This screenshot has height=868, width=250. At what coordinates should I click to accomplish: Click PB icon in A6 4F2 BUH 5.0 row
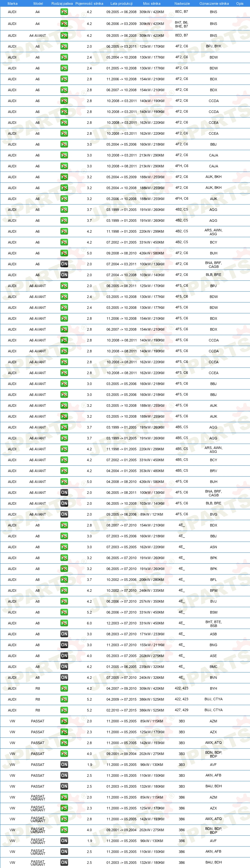click(64, 253)
